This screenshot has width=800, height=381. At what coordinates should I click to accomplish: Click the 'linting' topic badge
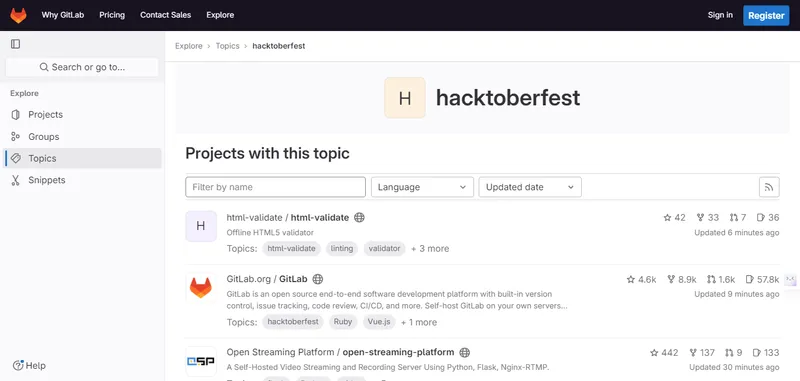tap(342, 249)
